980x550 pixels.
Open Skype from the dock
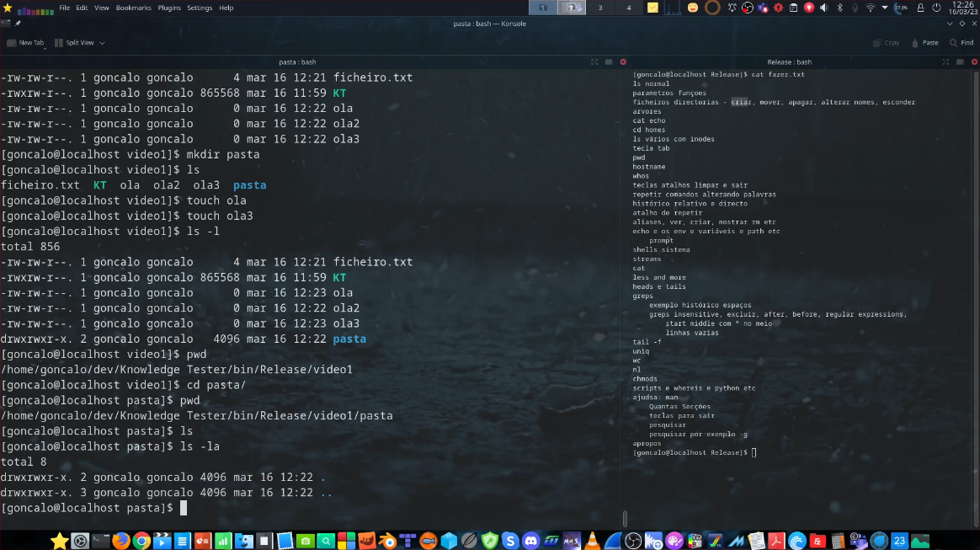[x=509, y=540]
